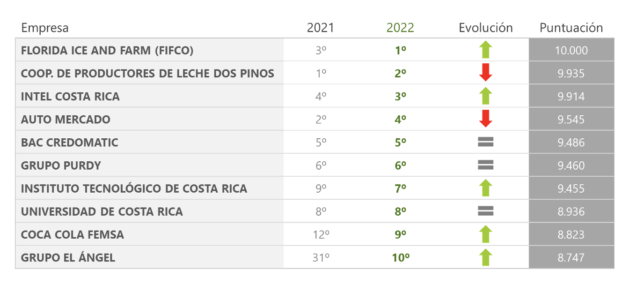Click the GRUPO EL ÁNGEL company name
Image resolution: width=644 pixels, height=285 pixels.
(68, 257)
